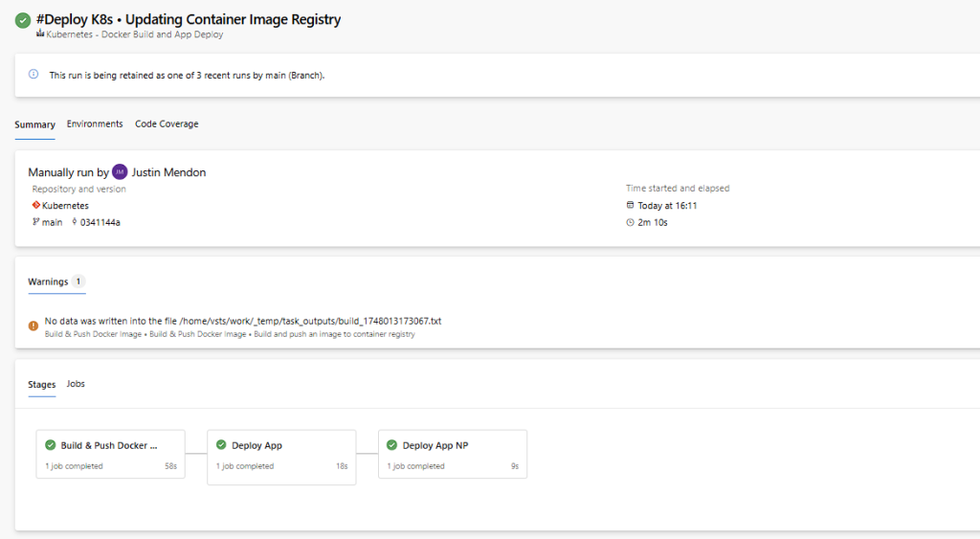
Task: Click the red Kubernetes repository icon
Action: coord(36,205)
